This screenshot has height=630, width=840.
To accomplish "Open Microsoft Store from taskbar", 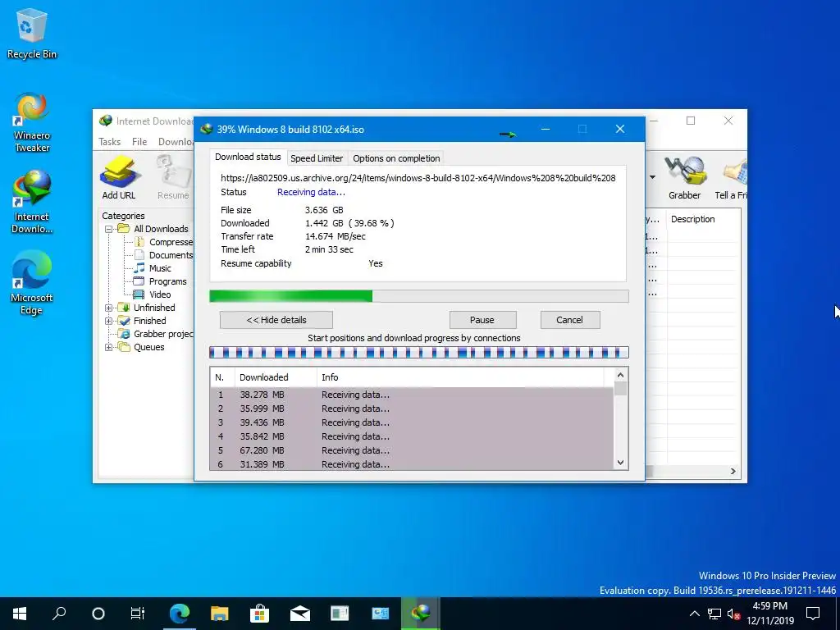I will [259, 613].
